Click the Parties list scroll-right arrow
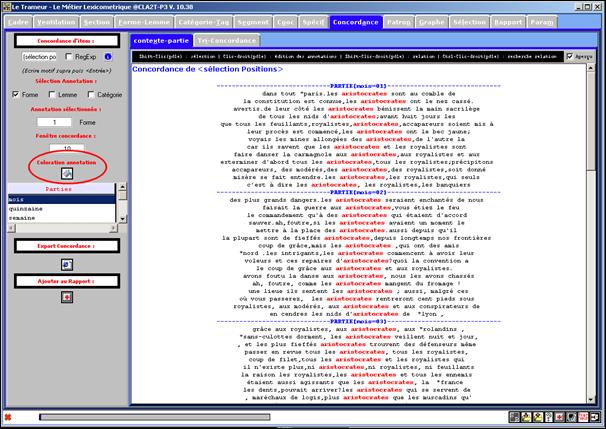 pos(113,228)
